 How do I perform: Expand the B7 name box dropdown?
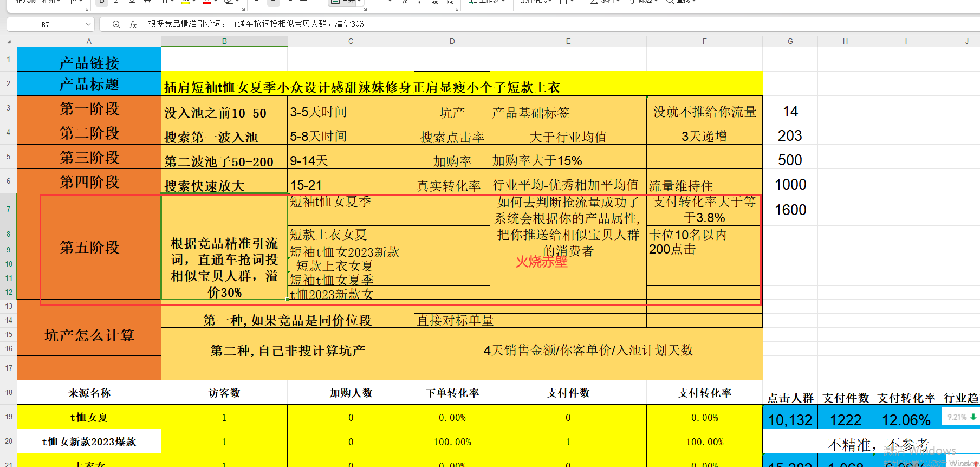(88, 24)
